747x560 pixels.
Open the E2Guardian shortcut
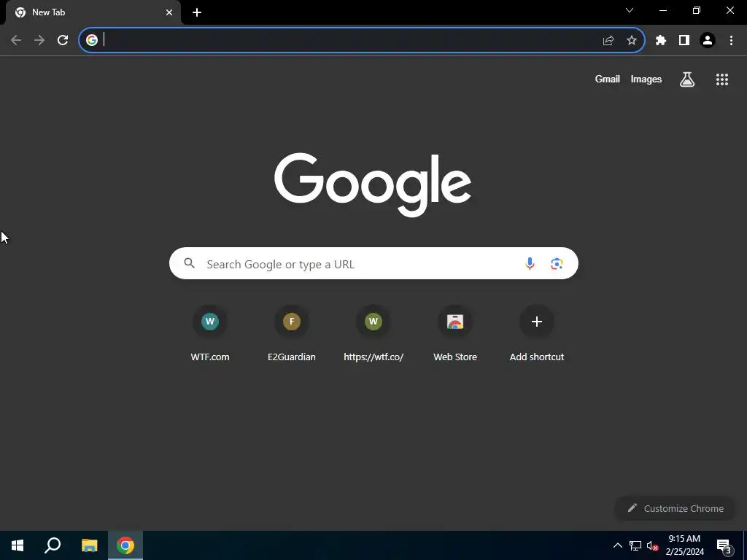(292, 334)
